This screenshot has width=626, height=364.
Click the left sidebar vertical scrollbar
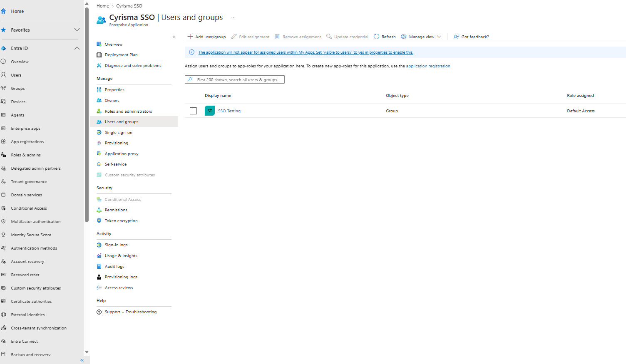click(x=87, y=115)
